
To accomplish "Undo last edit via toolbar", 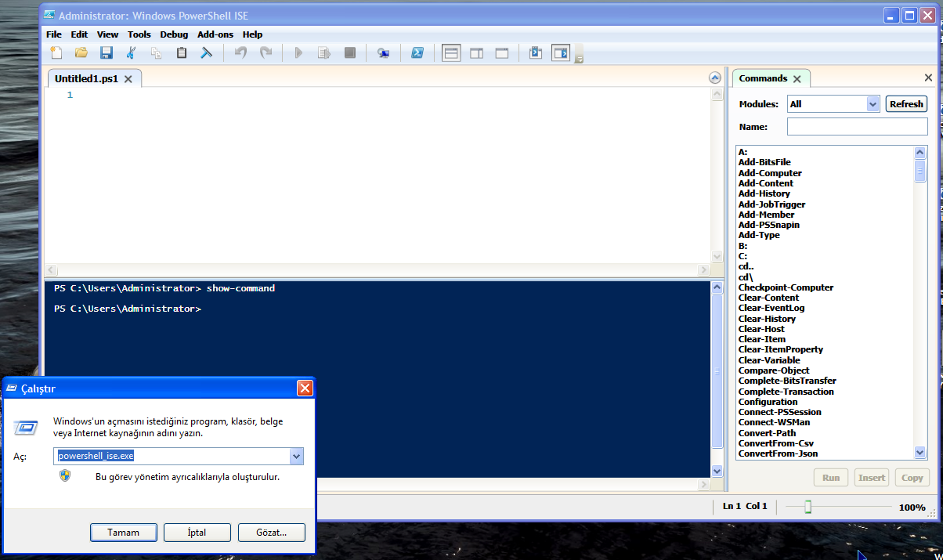I will click(x=241, y=52).
